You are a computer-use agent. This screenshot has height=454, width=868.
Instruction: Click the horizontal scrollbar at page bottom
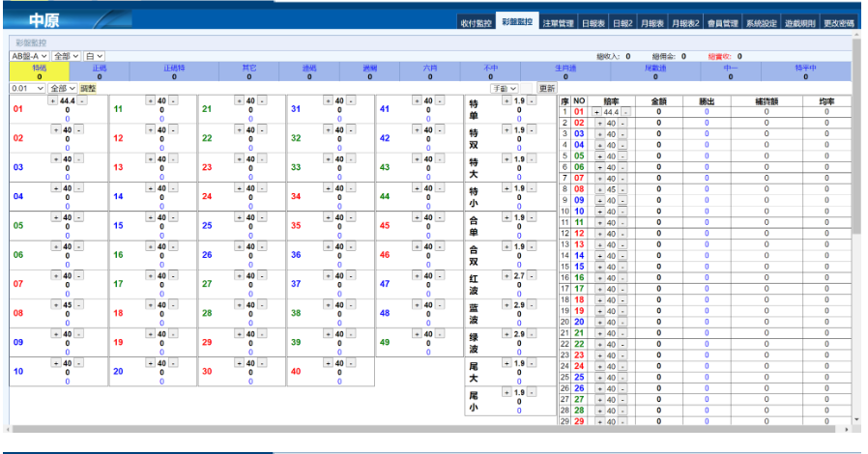click(x=426, y=429)
